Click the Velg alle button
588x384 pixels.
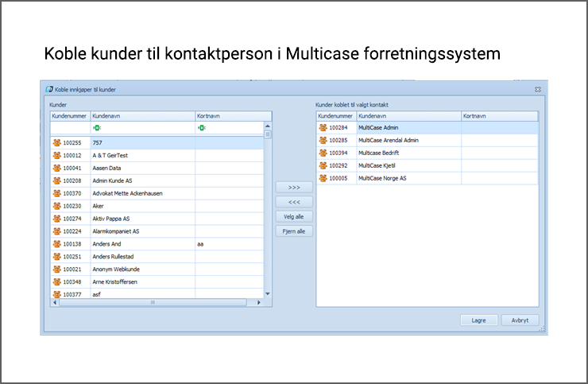294,216
